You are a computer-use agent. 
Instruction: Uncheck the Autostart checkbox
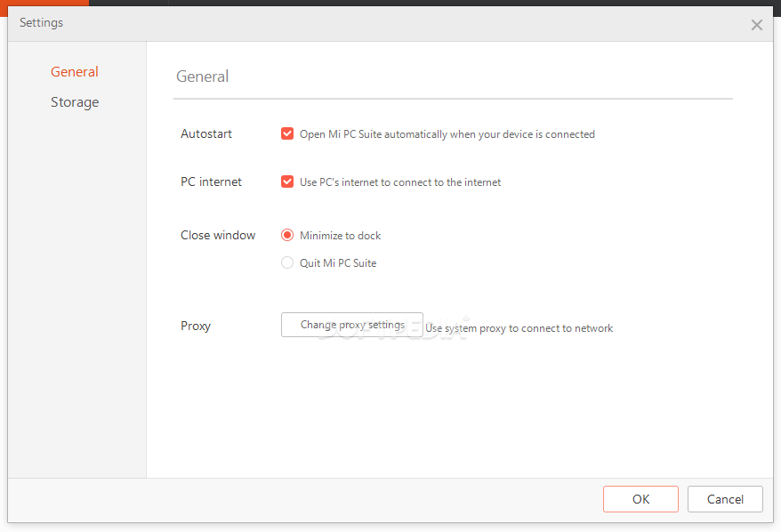tap(287, 133)
